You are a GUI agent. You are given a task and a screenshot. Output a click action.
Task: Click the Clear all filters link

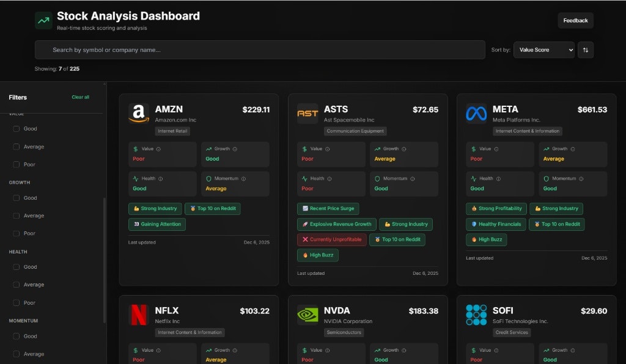coord(80,96)
